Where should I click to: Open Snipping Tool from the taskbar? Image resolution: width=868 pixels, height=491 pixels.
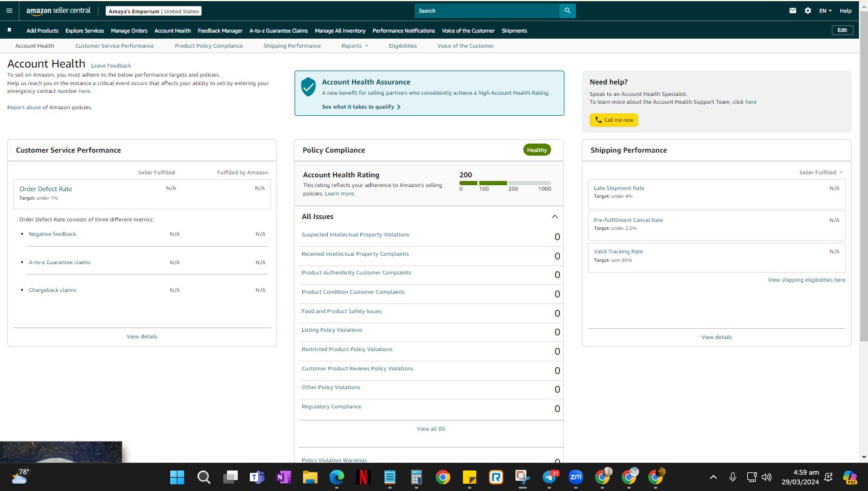coord(522,477)
